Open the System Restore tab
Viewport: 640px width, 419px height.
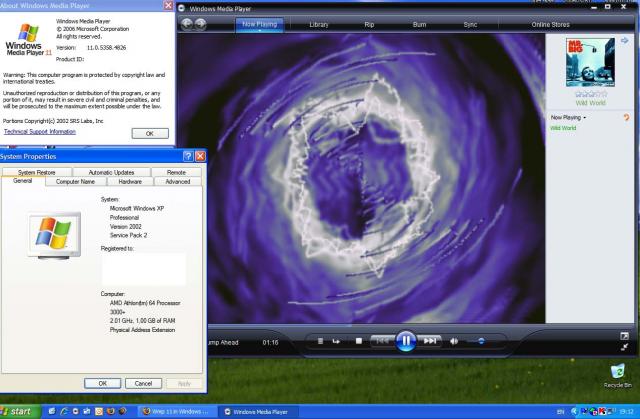tap(36, 173)
